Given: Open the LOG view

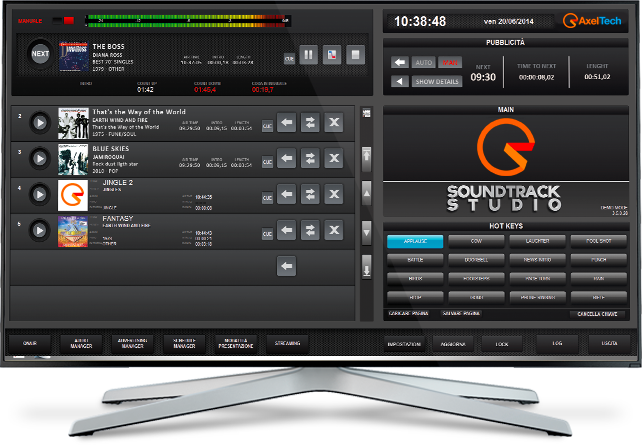Looking at the screenshot, I should (x=557, y=343).
